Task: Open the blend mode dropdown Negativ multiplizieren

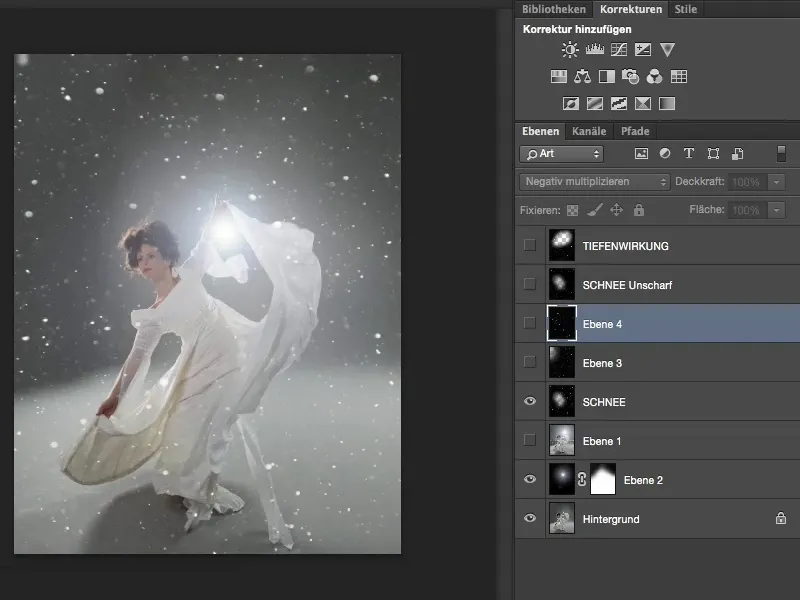Action: [594, 182]
